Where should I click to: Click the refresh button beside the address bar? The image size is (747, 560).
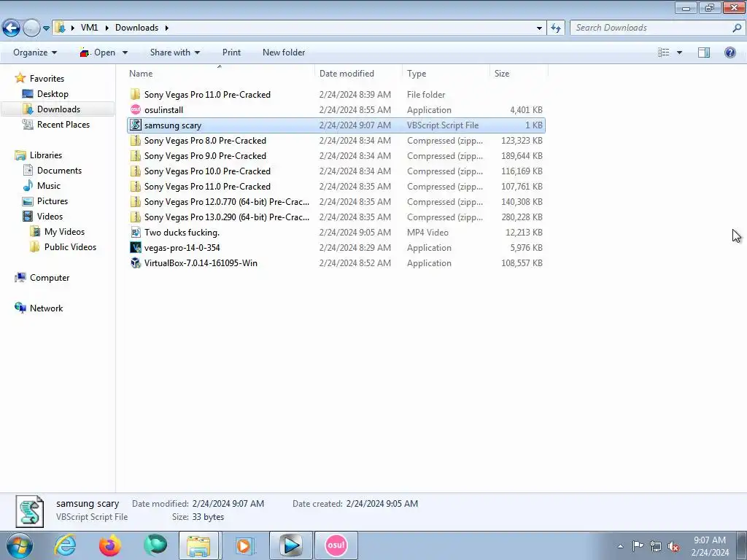555,28
